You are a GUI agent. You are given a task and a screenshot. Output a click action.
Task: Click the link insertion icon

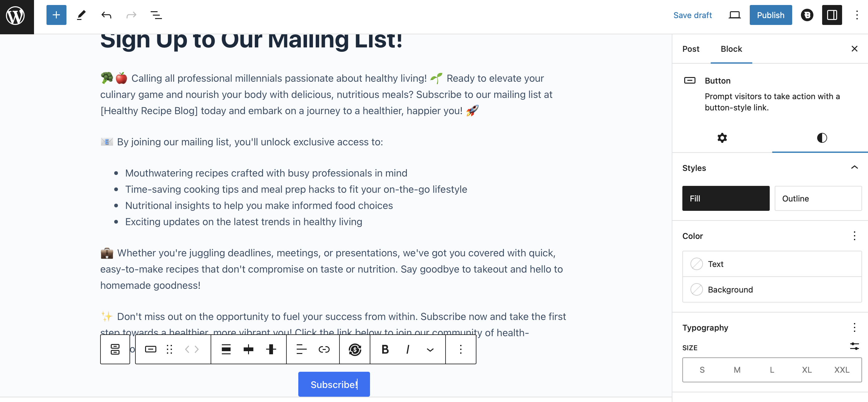324,350
